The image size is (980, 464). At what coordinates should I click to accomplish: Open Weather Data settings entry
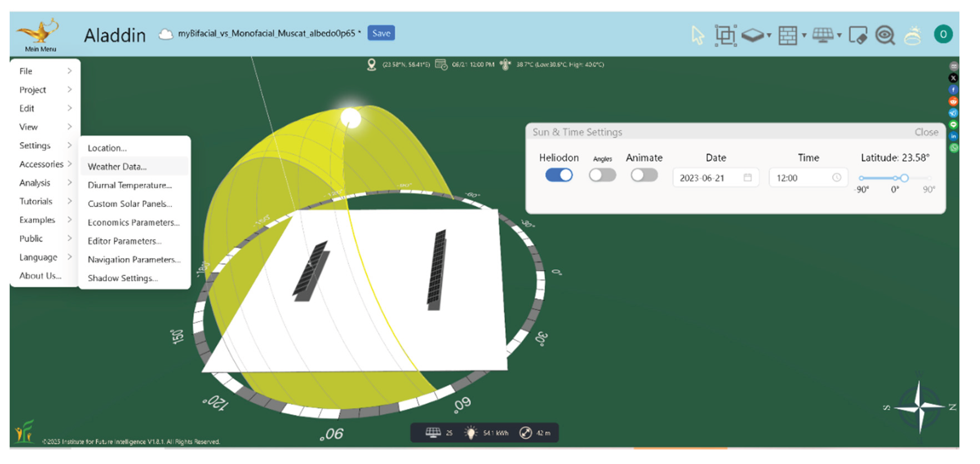pos(117,166)
